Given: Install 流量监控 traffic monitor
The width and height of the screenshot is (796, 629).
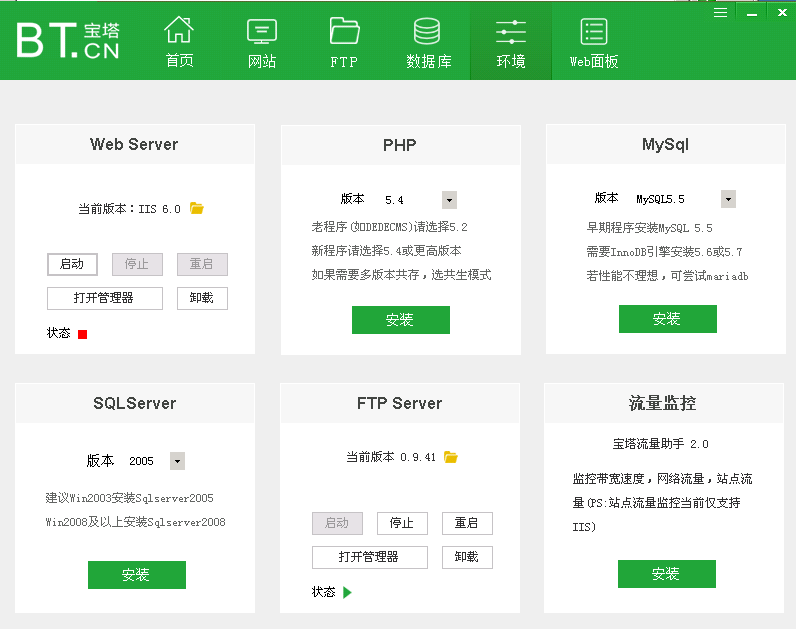Looking at the screenshot, I should [667, 574].
